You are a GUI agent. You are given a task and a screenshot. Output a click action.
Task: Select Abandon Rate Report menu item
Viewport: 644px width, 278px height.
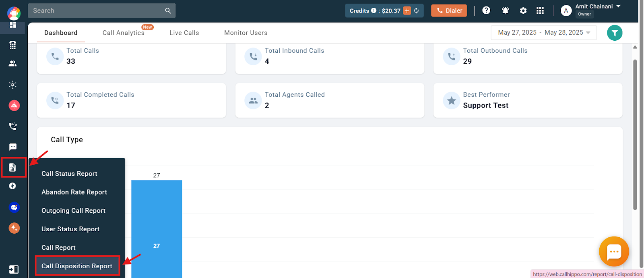coord(74,192)
